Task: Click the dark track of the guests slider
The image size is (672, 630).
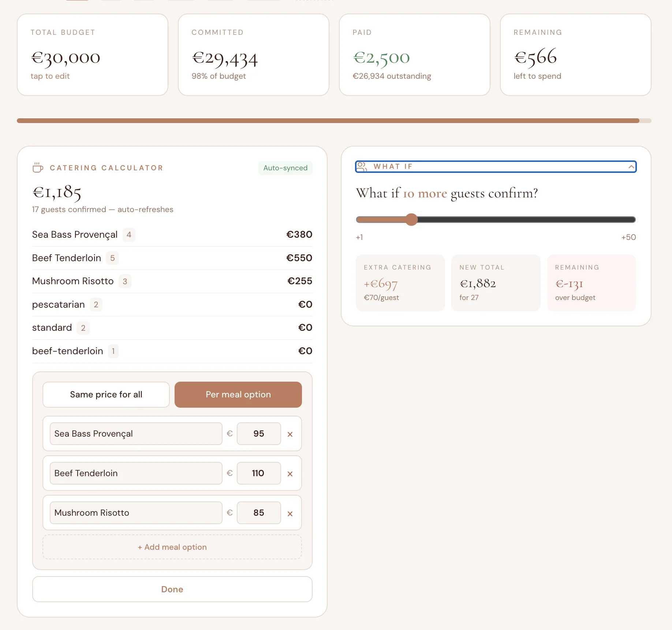Action: click(526, 219)
